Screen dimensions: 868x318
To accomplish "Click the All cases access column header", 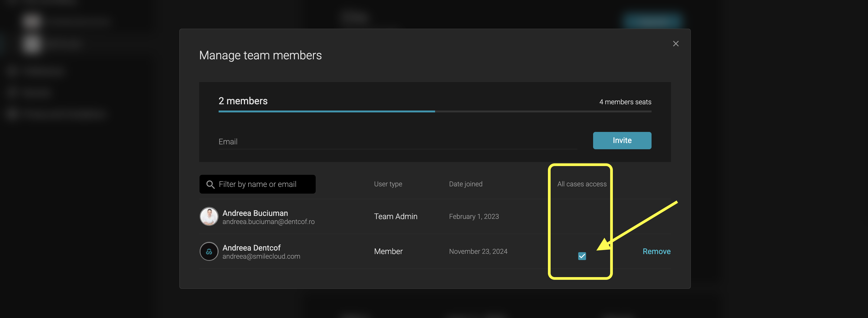I will tap(581, 184).
